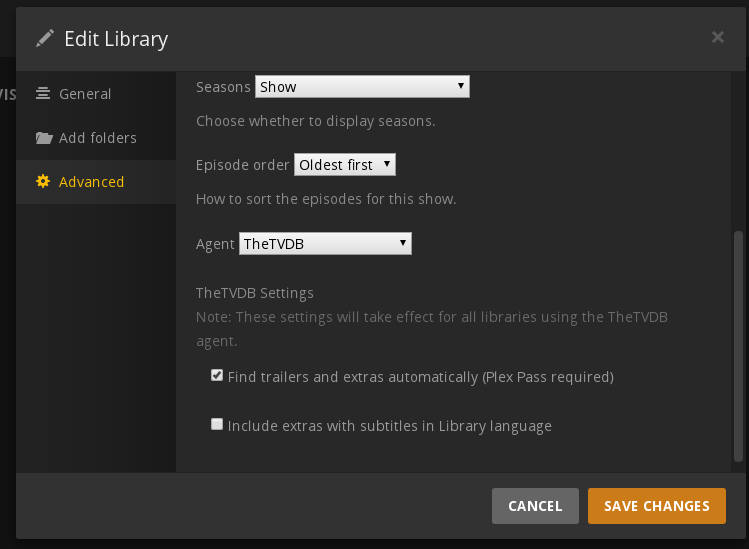This screenshot has width=749, height=549.
Task: Close the Edit Library dialog
Action: (717, 38)
